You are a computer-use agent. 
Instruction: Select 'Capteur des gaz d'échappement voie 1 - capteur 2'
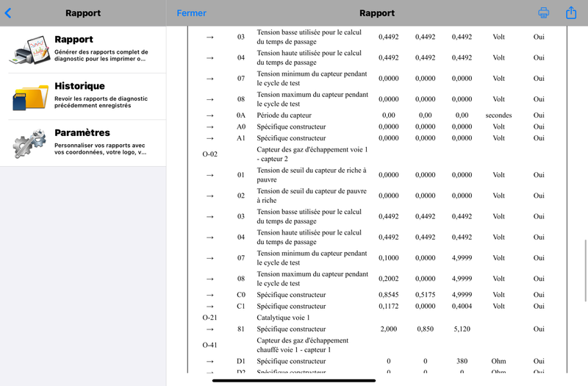(312, 154)
